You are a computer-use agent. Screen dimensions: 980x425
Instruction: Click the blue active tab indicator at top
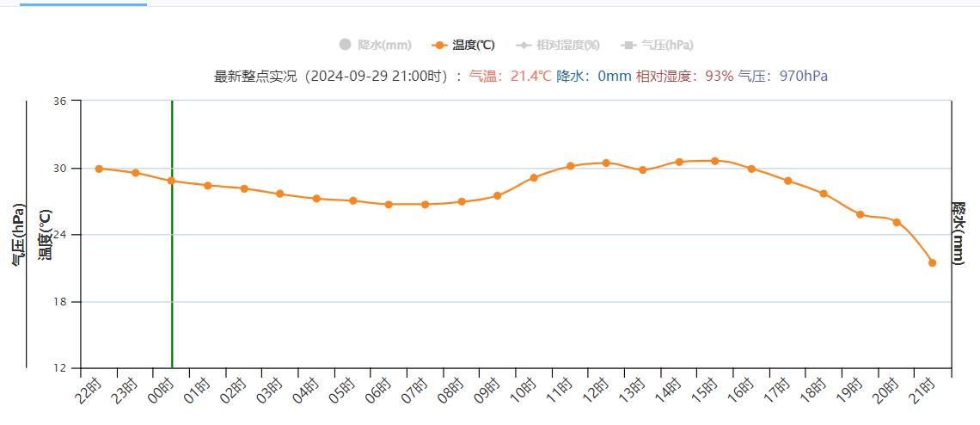point(83,3)
